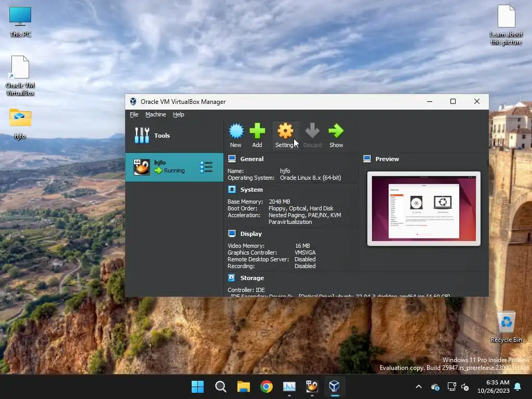The width and height of the screenshot is (532, 399).
Task: Click the Preview section monitor icon
Action: coord(367,159)
